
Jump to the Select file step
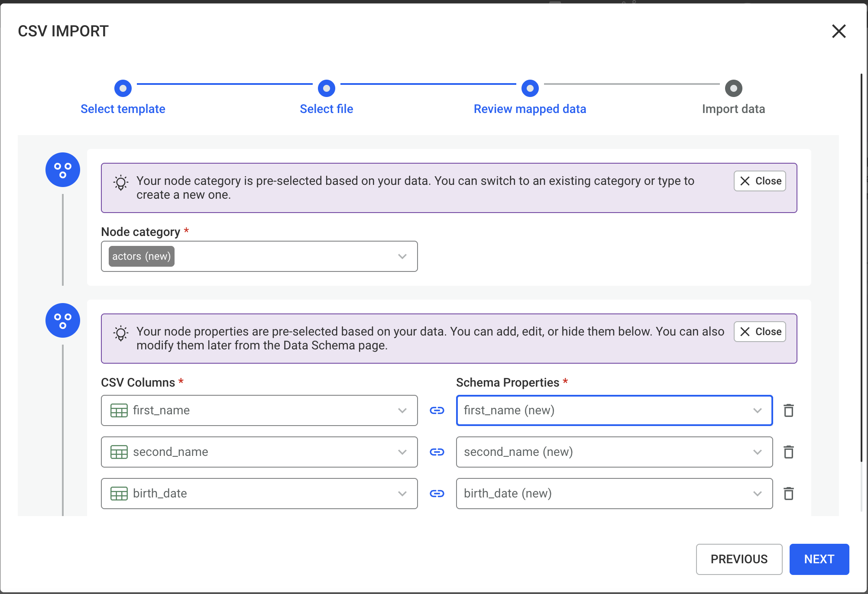click(x=327, y=89)
